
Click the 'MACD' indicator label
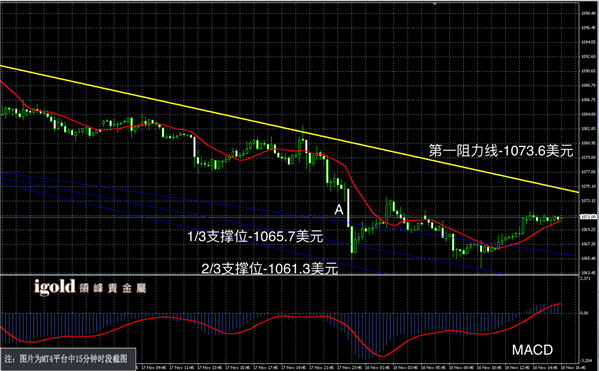pos(532,350)
